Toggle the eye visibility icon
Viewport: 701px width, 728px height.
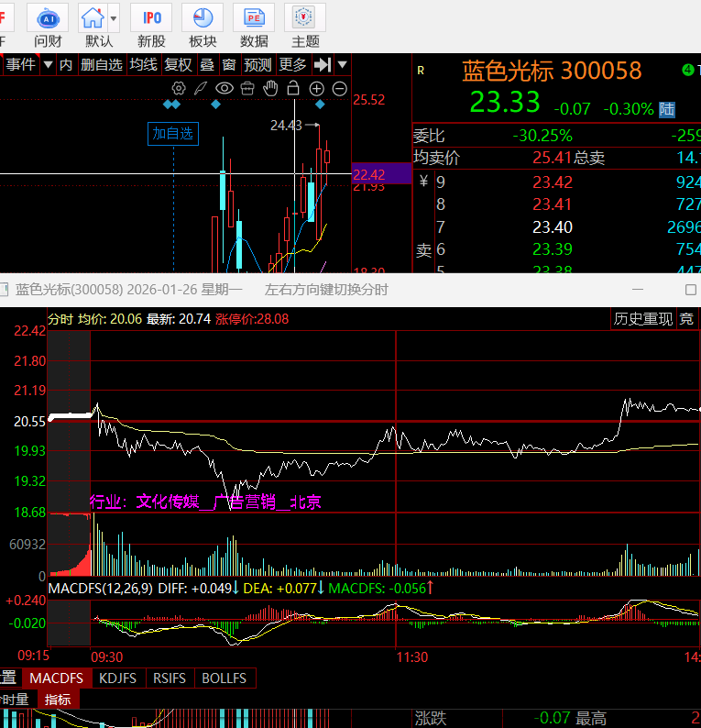[225, 88]
